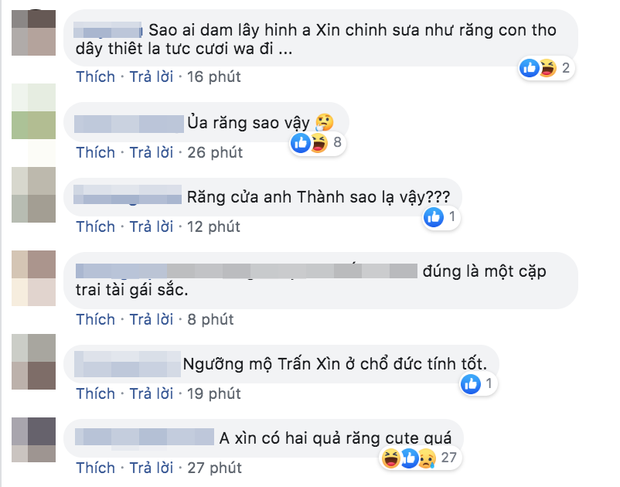Image resolution: width=620 pixels, height=487 pixels.
Task: Like the 'Ủa răng sao vậy' comment
Action: [95, 152]
